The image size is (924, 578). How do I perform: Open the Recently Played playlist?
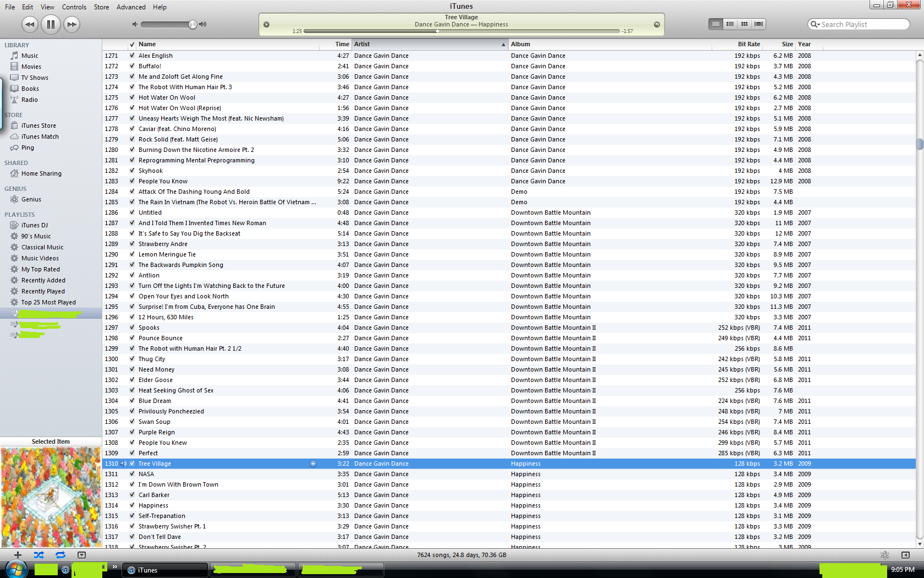coord(43,291)
